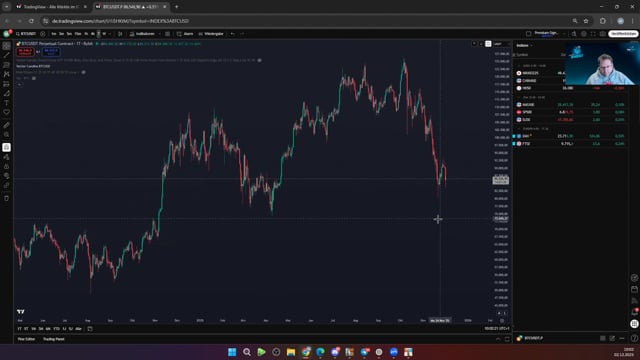The image size is (640, 360).
Task: Toggle hide all drawings eye icon
Action: [x=7, y=176]
